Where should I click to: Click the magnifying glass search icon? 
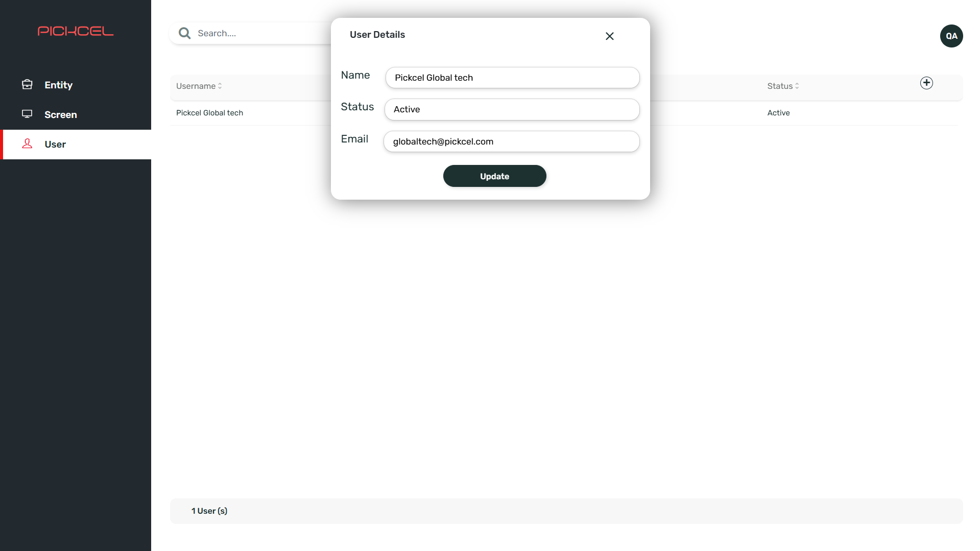184,33
